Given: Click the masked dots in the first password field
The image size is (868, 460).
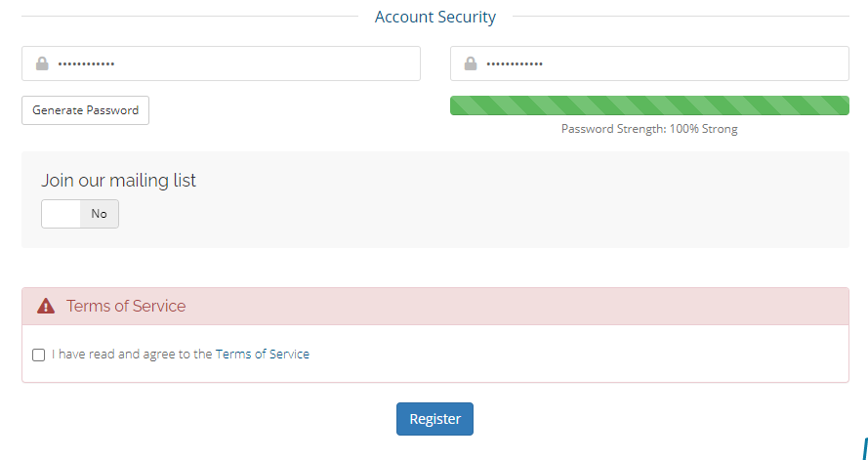Looking at the screenshot, I should [86, 64].
